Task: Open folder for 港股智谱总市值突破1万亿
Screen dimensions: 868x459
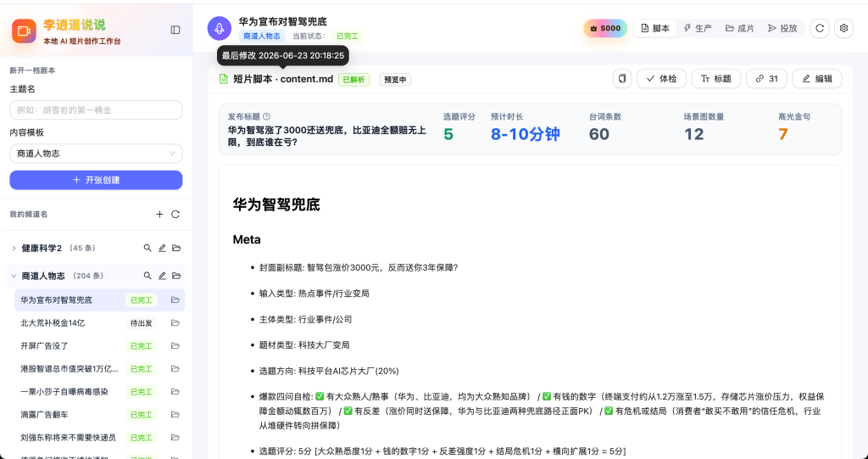Action: 175,368
